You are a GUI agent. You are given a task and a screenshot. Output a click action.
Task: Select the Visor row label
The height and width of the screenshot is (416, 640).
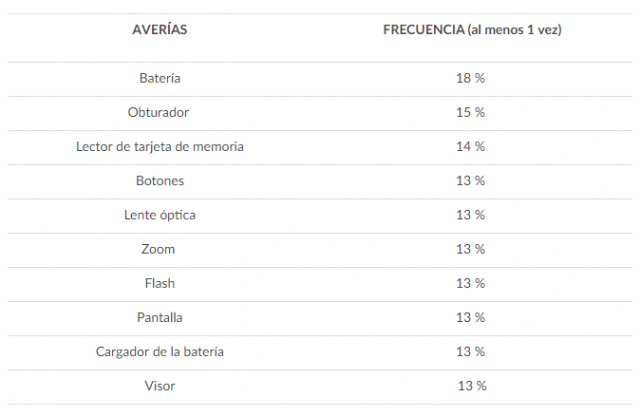point(160,386)
